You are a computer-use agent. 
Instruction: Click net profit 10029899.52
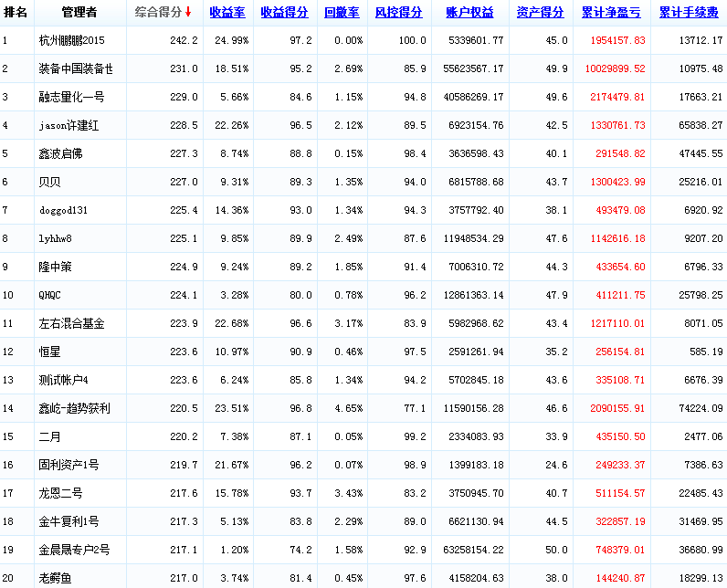615,68
